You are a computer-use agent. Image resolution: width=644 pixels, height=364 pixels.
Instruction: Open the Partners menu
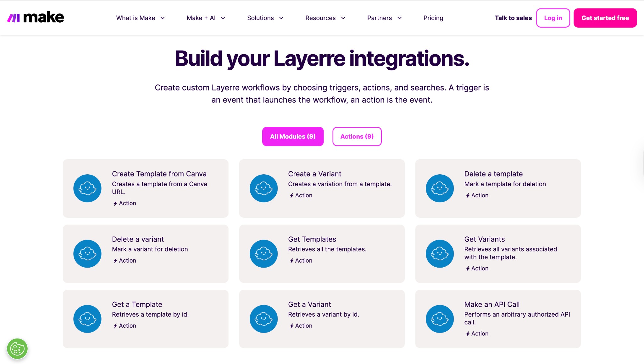point(385,18)
